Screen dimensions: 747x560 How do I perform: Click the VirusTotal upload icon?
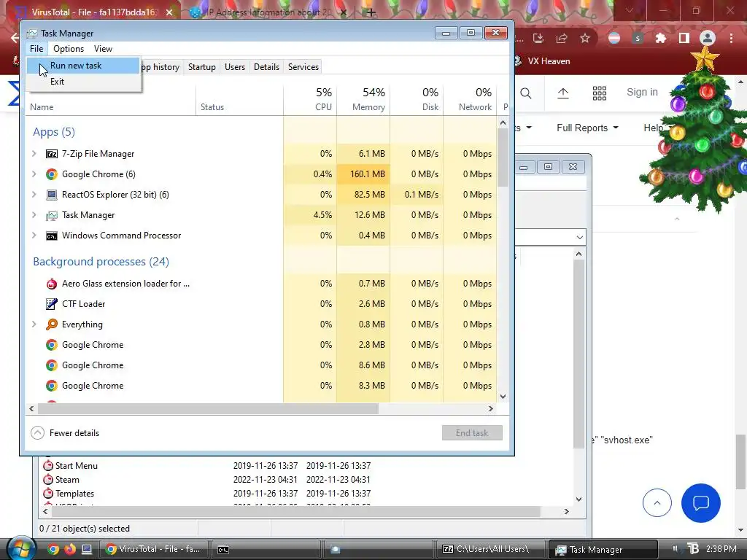[x=563, y=93]
